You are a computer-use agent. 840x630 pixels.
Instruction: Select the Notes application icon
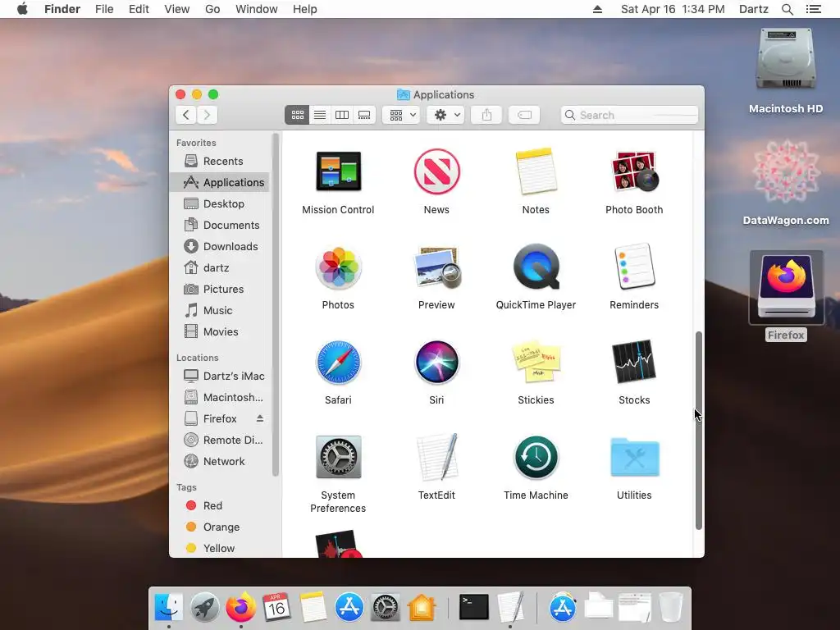point(536,171)
